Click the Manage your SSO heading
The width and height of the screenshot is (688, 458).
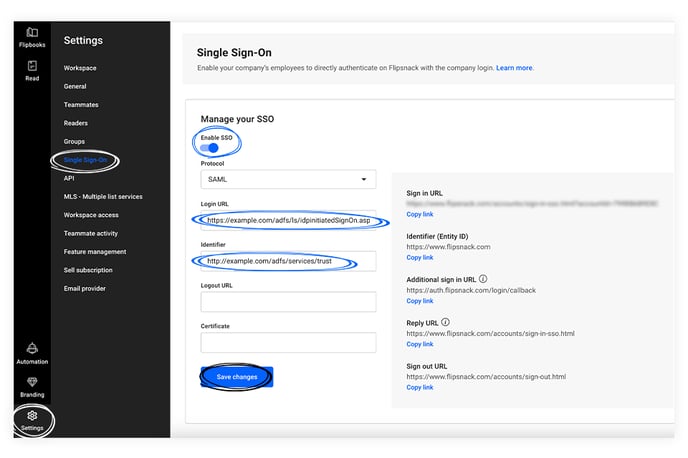click(x=237, y=119)
